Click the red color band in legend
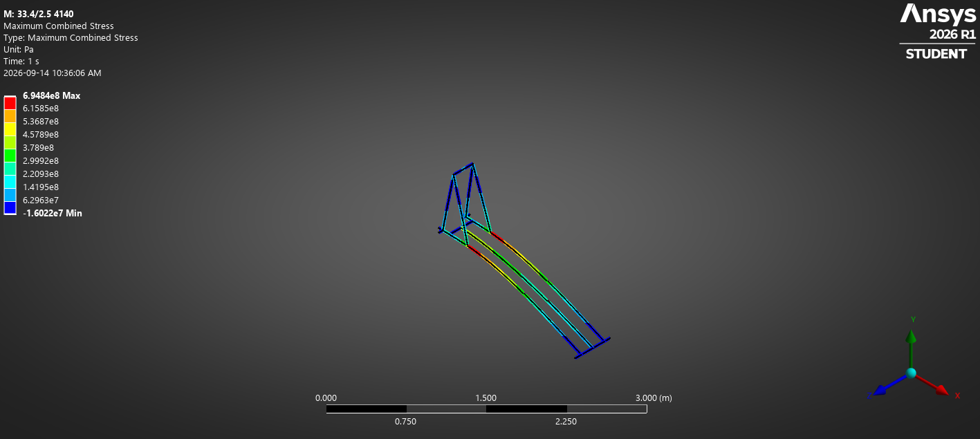The height and width of the screenshot is (439, 980). [x=10, y=102]
